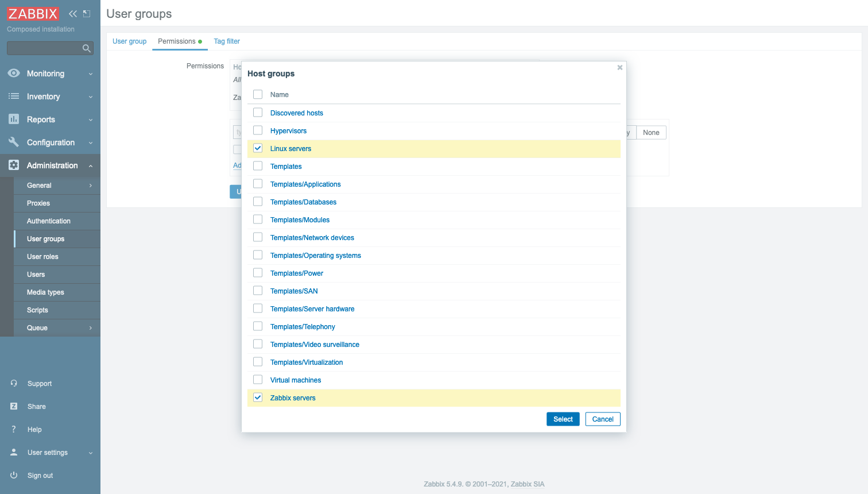Check the Discovered hosts checkbox
Screen dimensions: 868x494
pos(258,113)
